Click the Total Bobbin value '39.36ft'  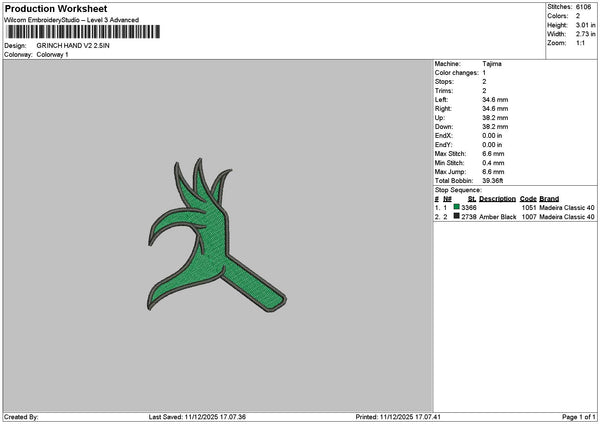tap(492, 181)
